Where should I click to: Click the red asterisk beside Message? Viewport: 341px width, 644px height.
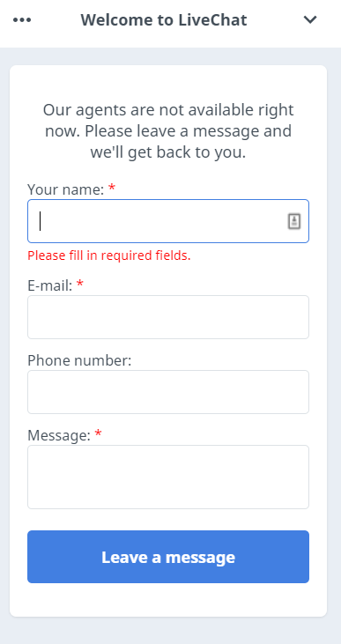point(98,434)
